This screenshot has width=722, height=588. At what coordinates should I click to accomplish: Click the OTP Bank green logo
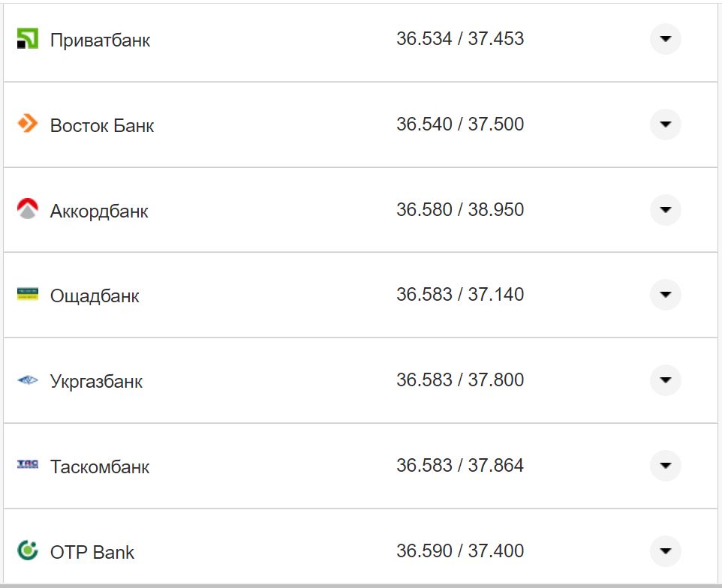(27, 550)
